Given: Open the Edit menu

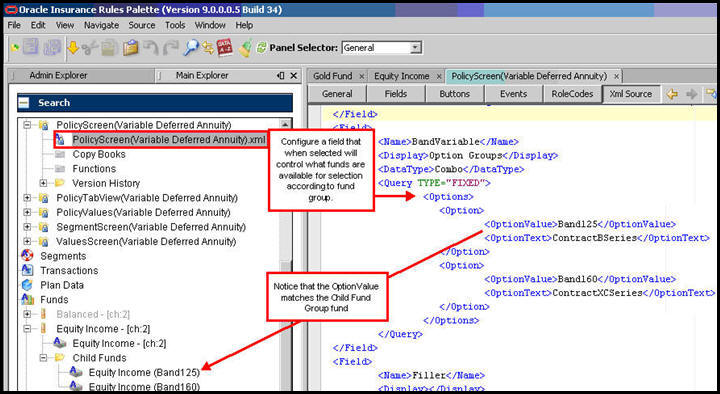Looking at the screenshot, I should pos(38,25).
